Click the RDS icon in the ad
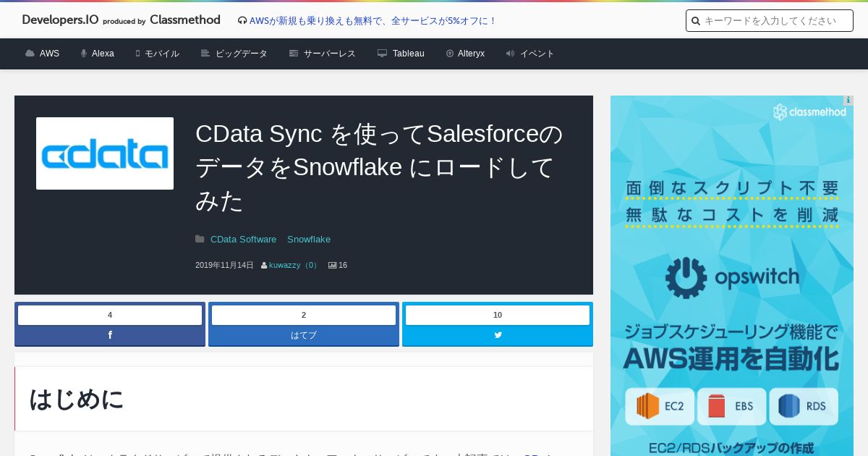Image resolution: width=868 pixels, height=456 pixels. click(x=789, y=406)
